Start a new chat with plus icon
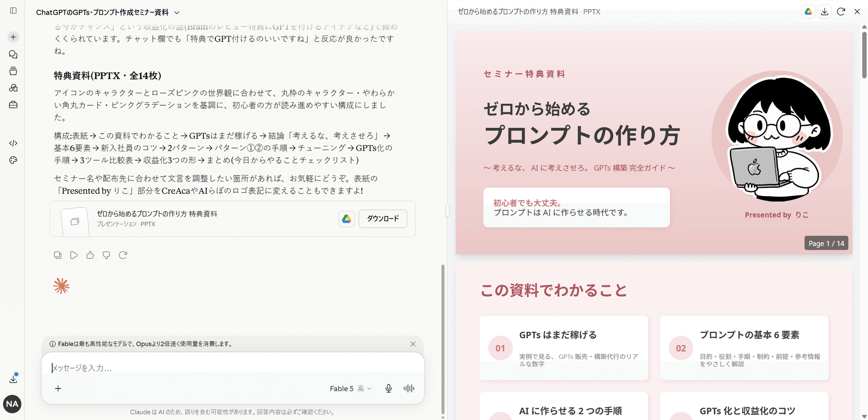Viewport: 868px width, 420px height. pyautogui.click(x=13, y=37)
